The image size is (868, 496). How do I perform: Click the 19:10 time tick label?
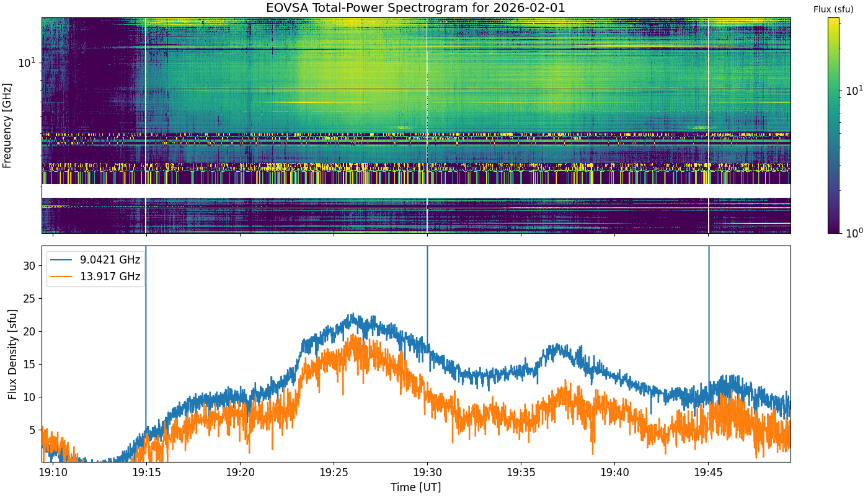coord(53,473)
